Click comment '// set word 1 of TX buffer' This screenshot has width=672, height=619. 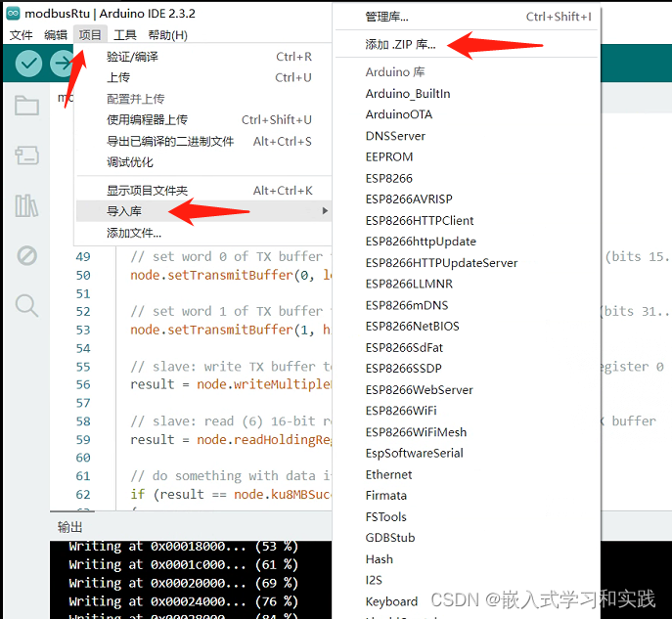(227, 311)
